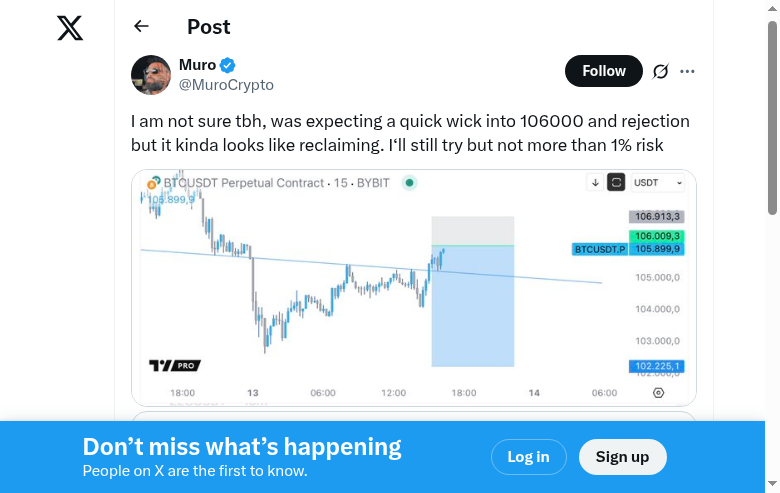Click the BTCUSDT Perpetual Contract symbol title

(243, 183)
